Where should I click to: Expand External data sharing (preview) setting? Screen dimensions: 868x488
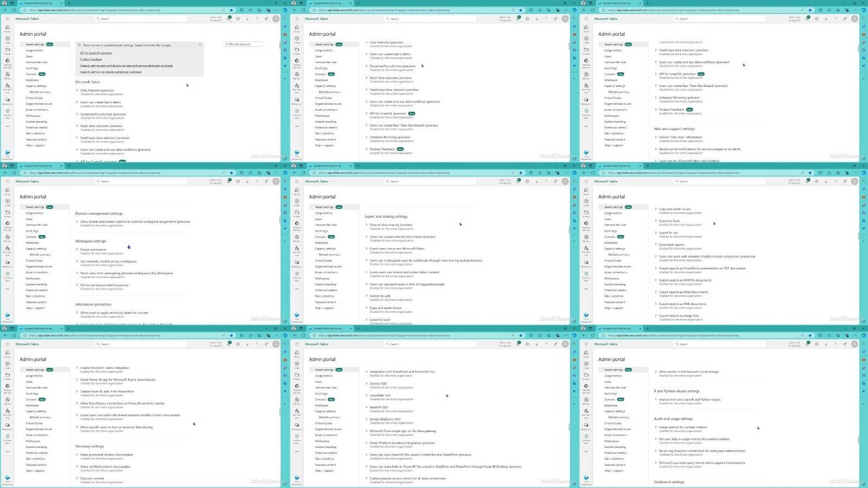pos(367,225)
